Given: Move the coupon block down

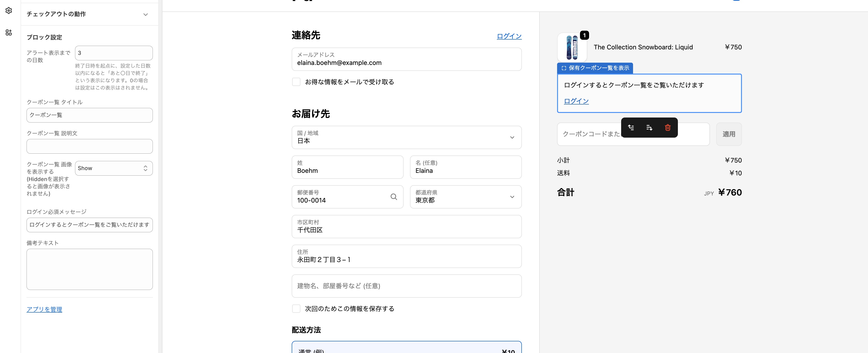Looking at the screenshot, I should point(649,128).
